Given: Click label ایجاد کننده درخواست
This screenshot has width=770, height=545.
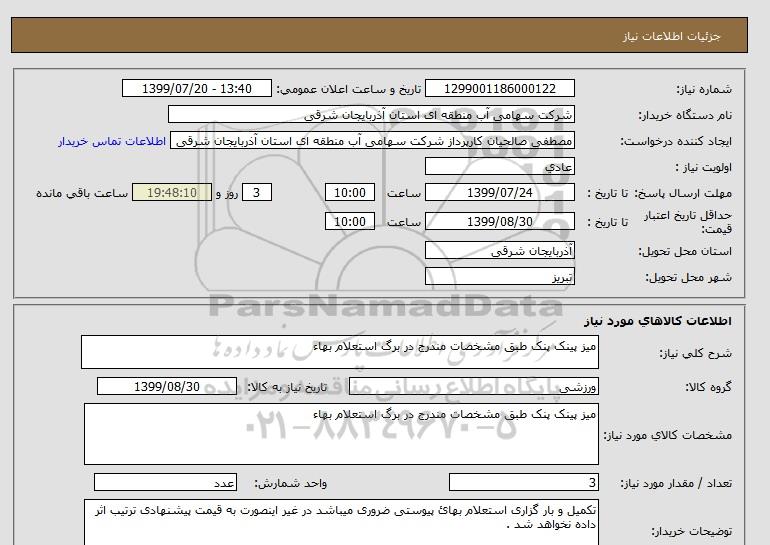Looking at the screenshot, I should click(x=676, y=142).
